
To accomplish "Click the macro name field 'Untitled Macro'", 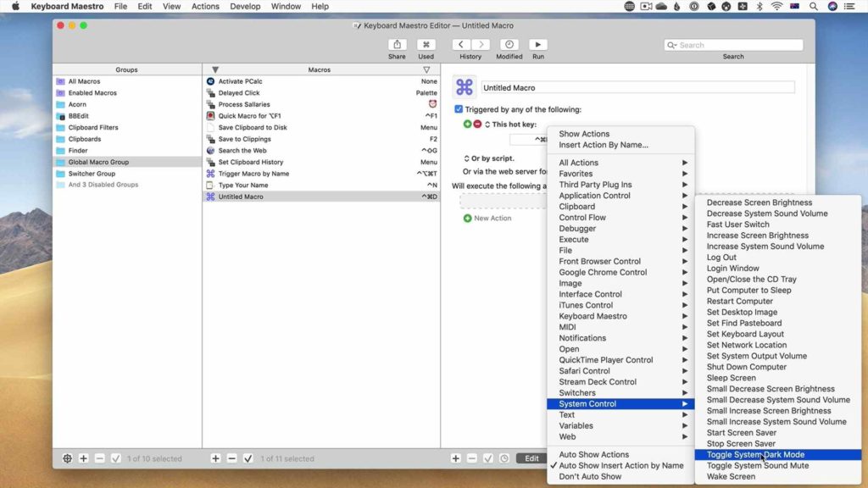I will pos(637,87).
